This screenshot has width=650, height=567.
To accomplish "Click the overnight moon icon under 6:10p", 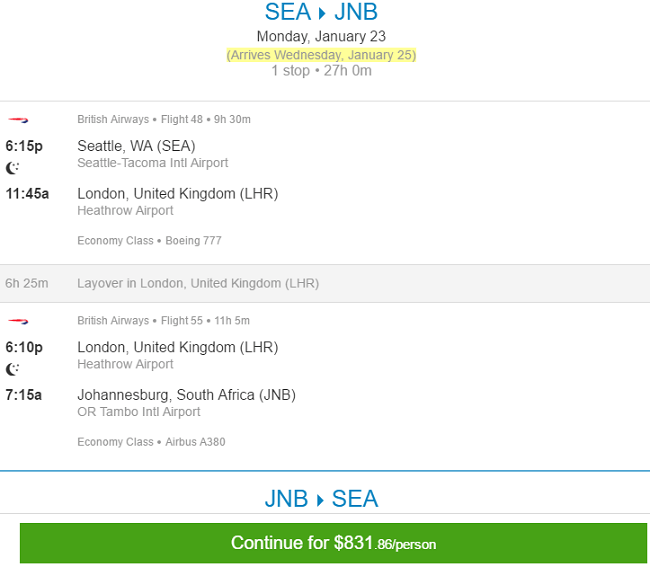I will (12, 369).
